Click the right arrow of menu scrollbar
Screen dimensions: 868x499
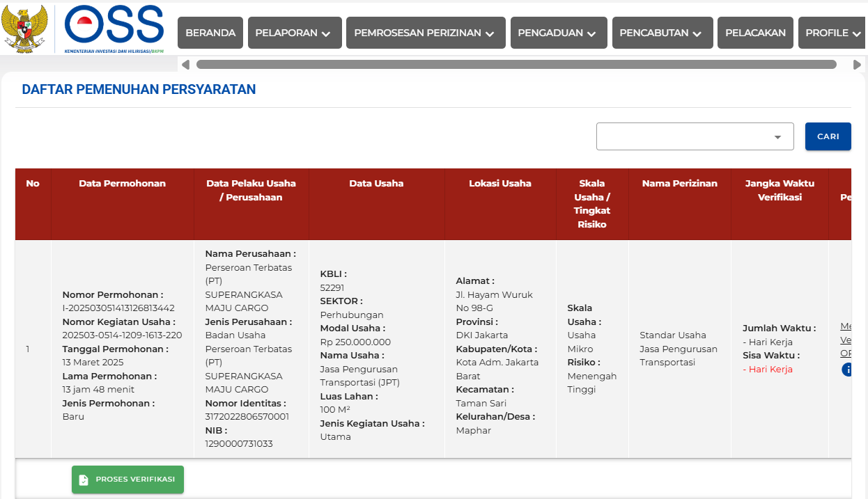pos(857,65)
